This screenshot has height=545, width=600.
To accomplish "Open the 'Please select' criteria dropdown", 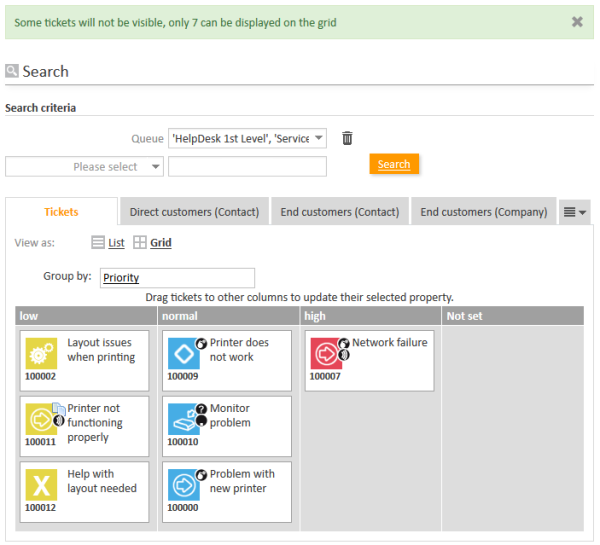I will 84,167.
